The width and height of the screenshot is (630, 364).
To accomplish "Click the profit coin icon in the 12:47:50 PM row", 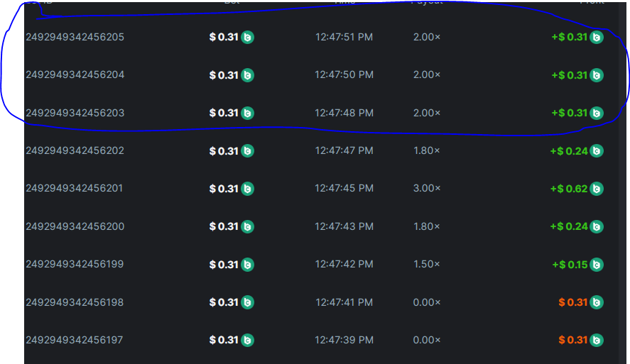I will [597, 75].
